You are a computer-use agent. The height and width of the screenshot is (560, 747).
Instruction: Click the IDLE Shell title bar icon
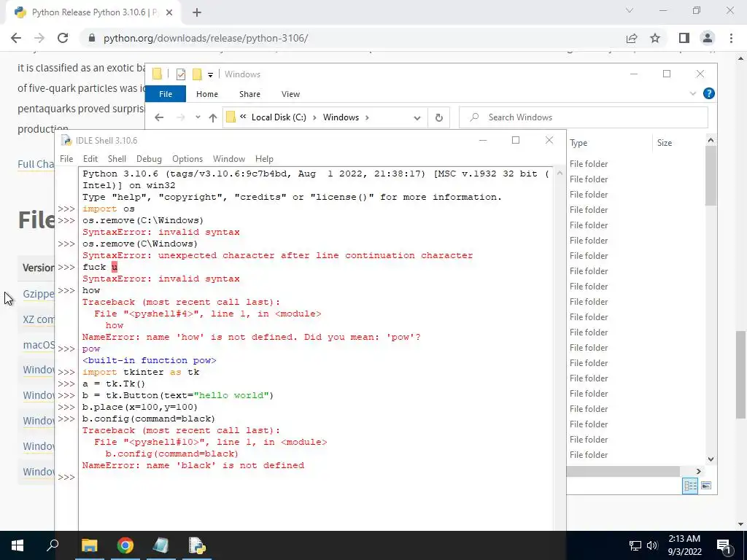click(x=66, y=141)
